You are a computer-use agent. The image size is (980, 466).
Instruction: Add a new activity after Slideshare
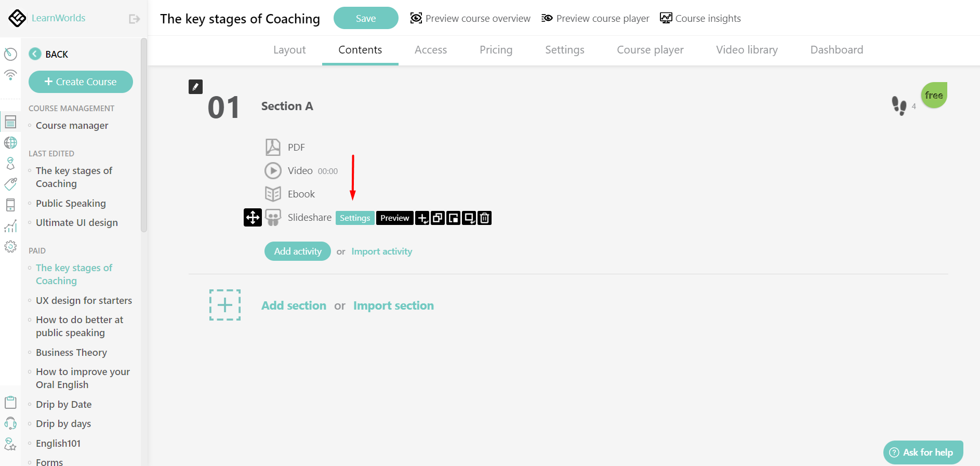(x=422, y=218)
